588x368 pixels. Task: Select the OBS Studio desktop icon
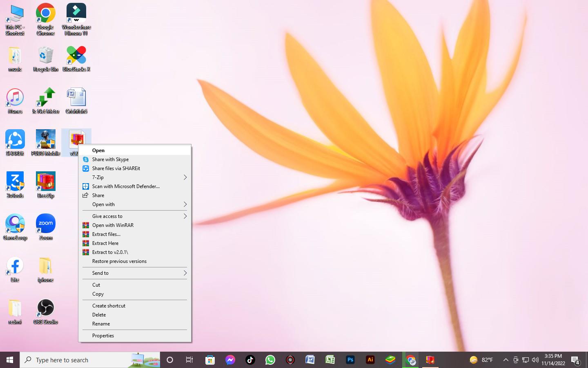point(45,309)
